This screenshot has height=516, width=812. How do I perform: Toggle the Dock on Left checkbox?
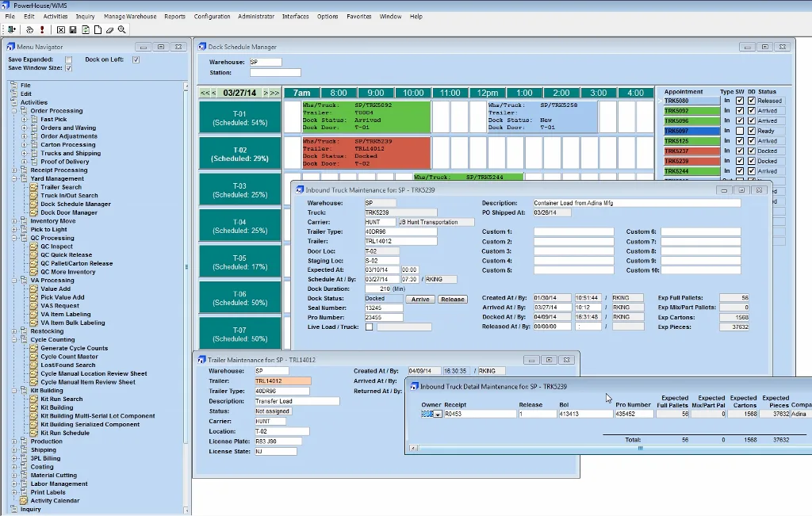tap(136, 59)
